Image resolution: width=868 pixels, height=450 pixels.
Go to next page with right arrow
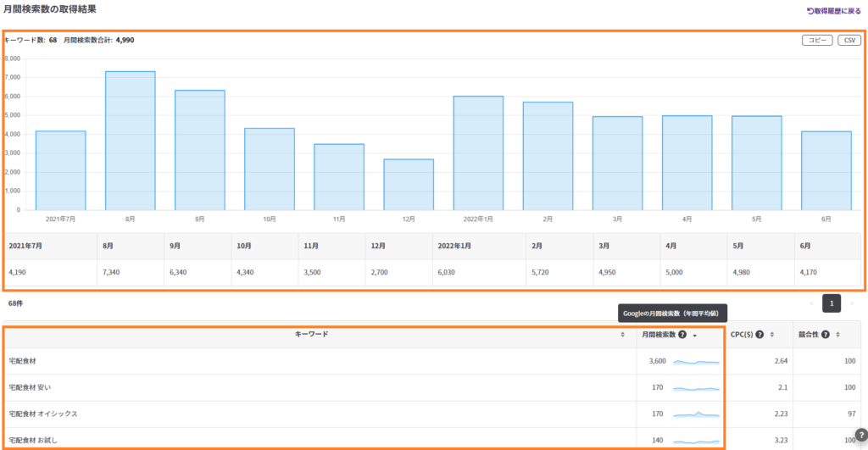[x=852, y=303]
